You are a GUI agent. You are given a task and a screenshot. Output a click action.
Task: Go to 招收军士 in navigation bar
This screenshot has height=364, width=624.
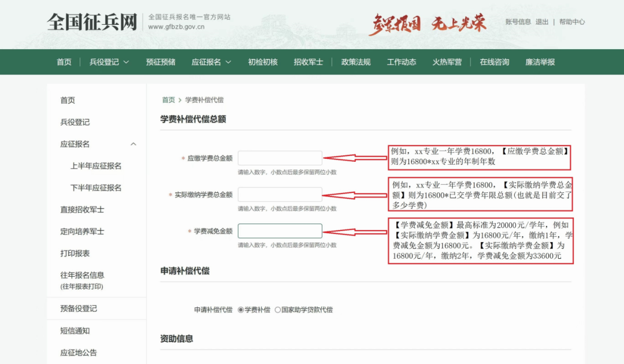pos(308,62)
